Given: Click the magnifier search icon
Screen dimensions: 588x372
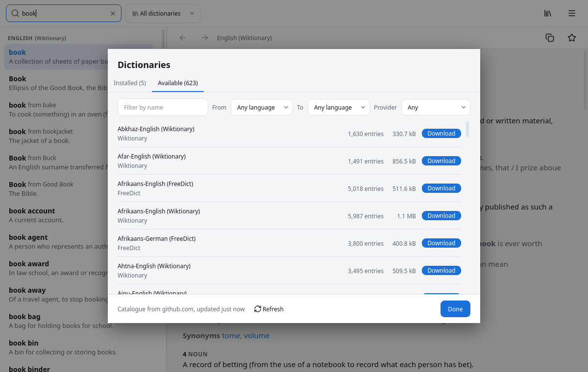Looking at the screenshot, I should pyautogui.click(x=15, y=14).
